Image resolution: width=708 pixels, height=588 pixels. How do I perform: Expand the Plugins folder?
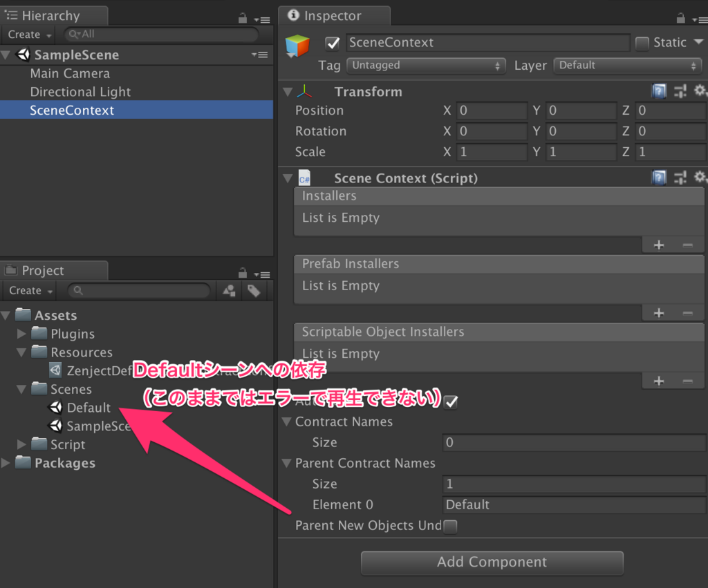[21, 334]
